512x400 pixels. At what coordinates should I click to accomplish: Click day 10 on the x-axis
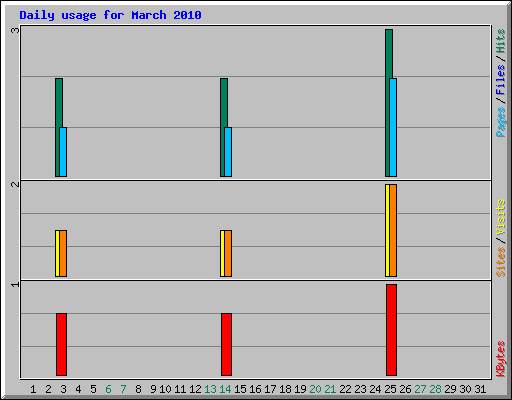165,389
